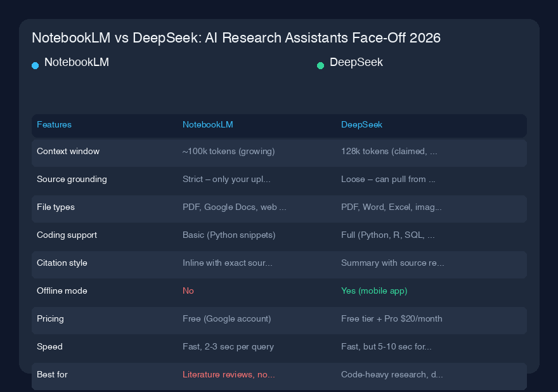Click the Free tier + Pro $20/month cell
The height and width of the screenshot is (392, 558).
click(391, 318)
